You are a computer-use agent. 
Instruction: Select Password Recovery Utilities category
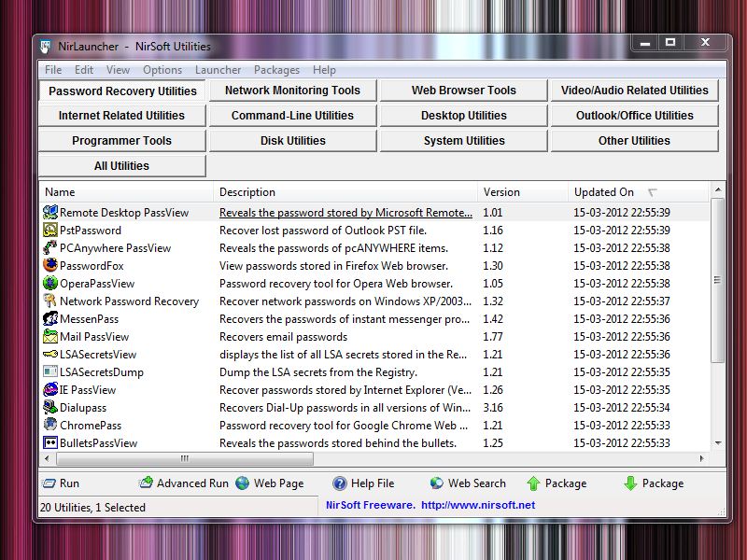click(122, 91)
